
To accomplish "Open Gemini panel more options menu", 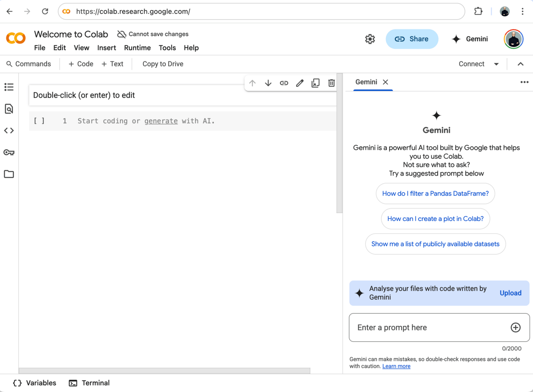I will coord(524,82).
